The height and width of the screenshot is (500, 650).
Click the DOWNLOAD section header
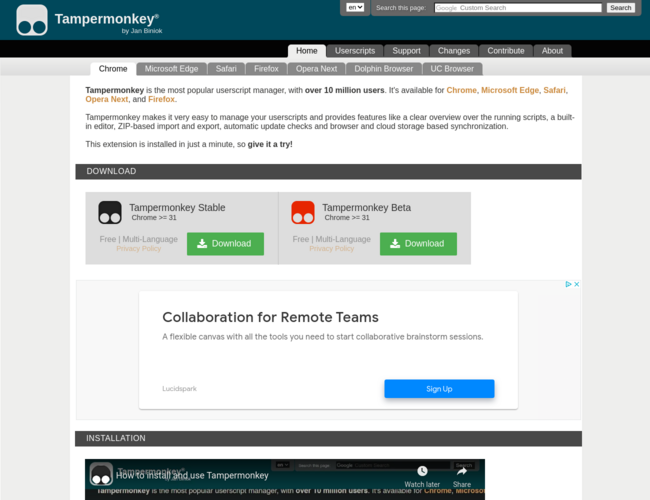pos(328,171)
